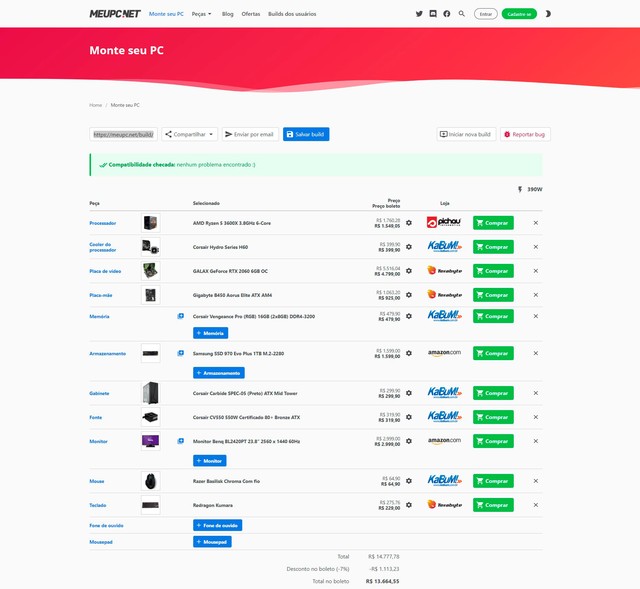
Task: Open settings gear for GALAX RTX 2060 row
Action: pyautogui.click(x=409, y=271)
